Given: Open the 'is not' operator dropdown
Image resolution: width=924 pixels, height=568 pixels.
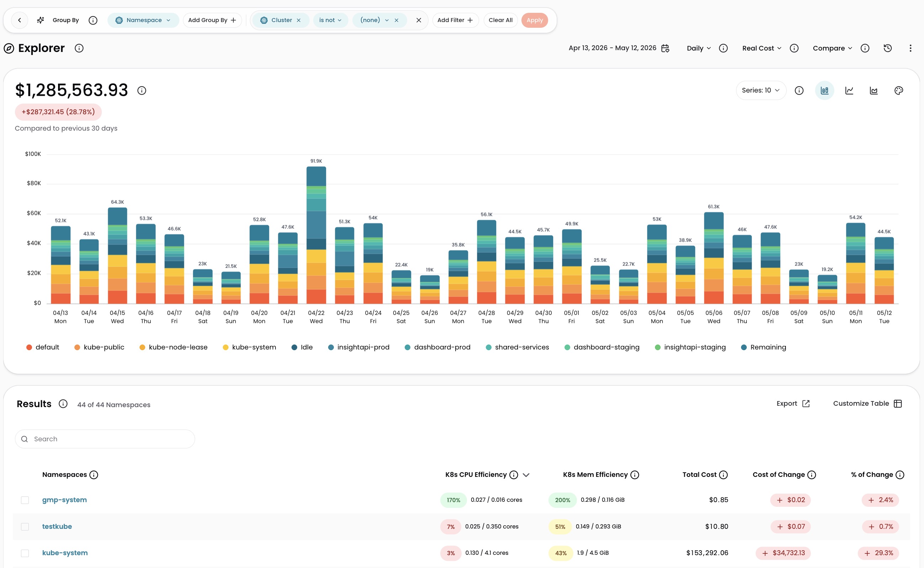Looking at the screenshot, I should [330, 20].
